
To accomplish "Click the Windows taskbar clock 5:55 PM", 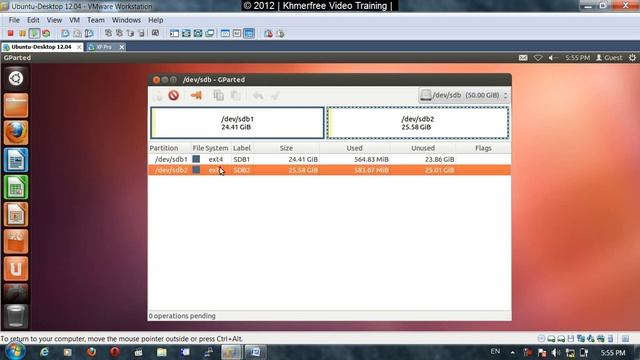I will tap(613, 353).
